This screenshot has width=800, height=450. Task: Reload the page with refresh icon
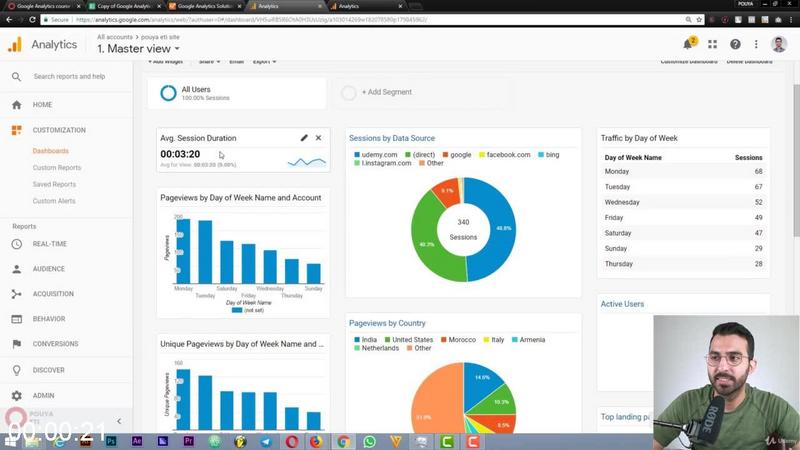click(x=32, y=19)
